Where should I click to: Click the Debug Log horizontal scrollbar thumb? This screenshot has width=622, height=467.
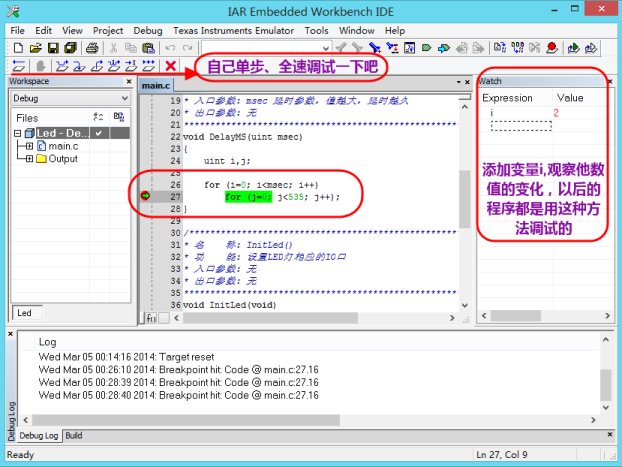186,420
